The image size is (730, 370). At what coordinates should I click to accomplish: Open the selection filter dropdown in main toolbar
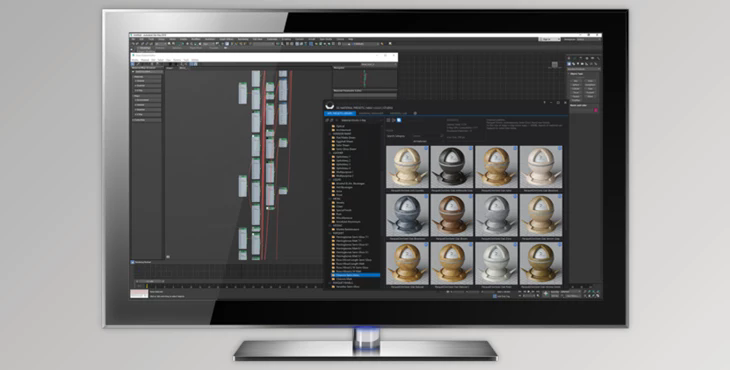pos(161,44)
